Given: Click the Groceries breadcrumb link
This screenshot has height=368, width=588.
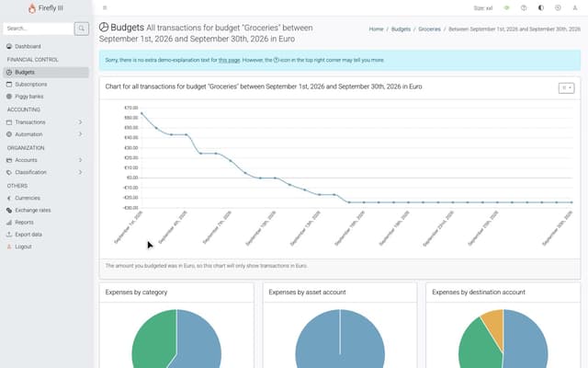Looking at the screenshot, I should tap(429, 29).
